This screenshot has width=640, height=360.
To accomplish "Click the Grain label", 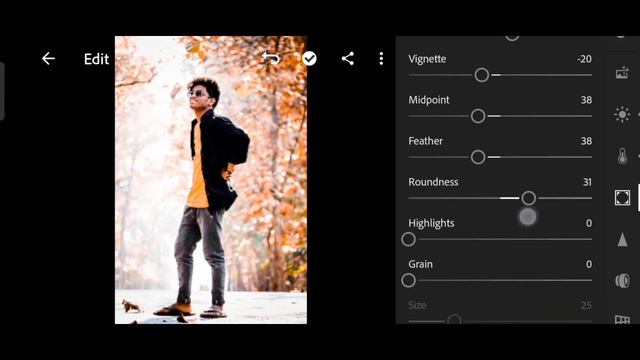I will 420,264.
